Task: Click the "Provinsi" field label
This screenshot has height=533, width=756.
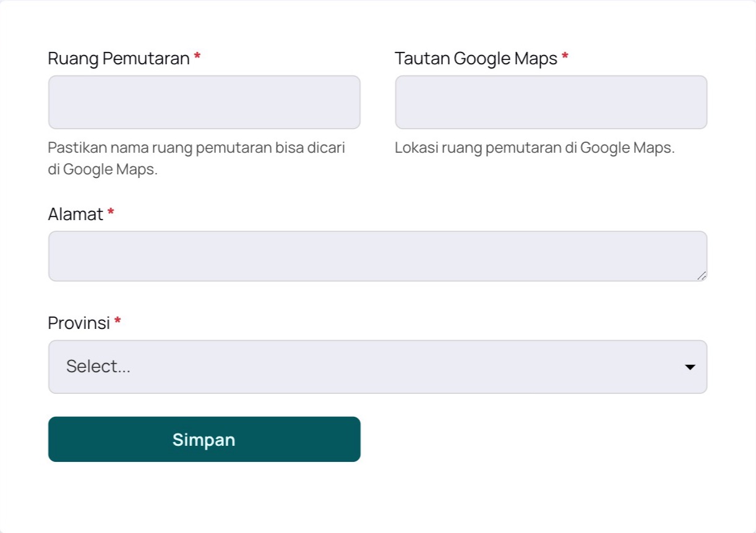Action: pyautogui.click(x=79, y=323)
